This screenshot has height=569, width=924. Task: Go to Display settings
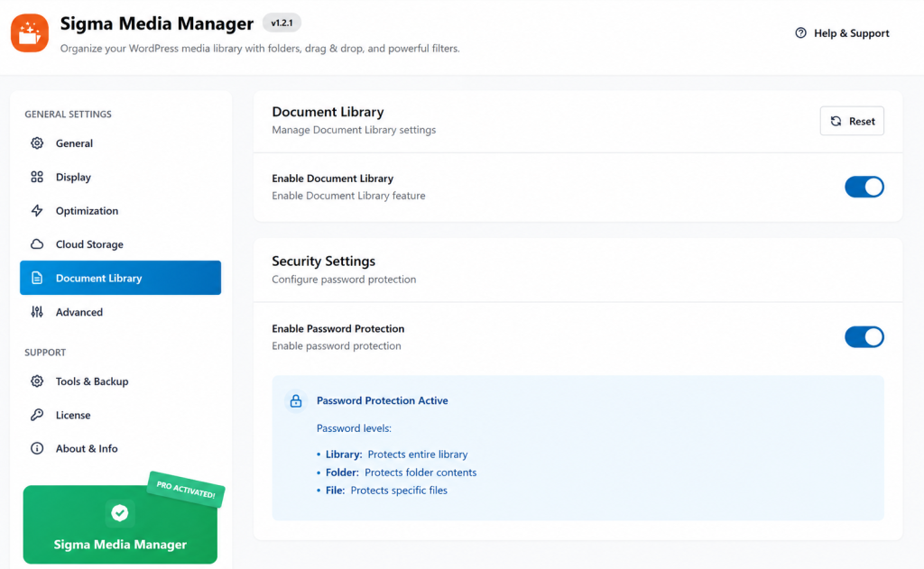120,177
